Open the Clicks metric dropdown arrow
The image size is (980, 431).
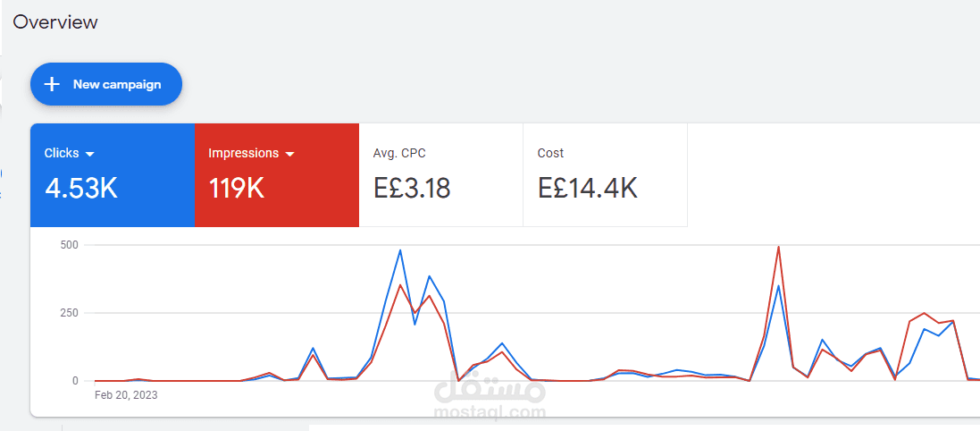click(x=90, y=154)
